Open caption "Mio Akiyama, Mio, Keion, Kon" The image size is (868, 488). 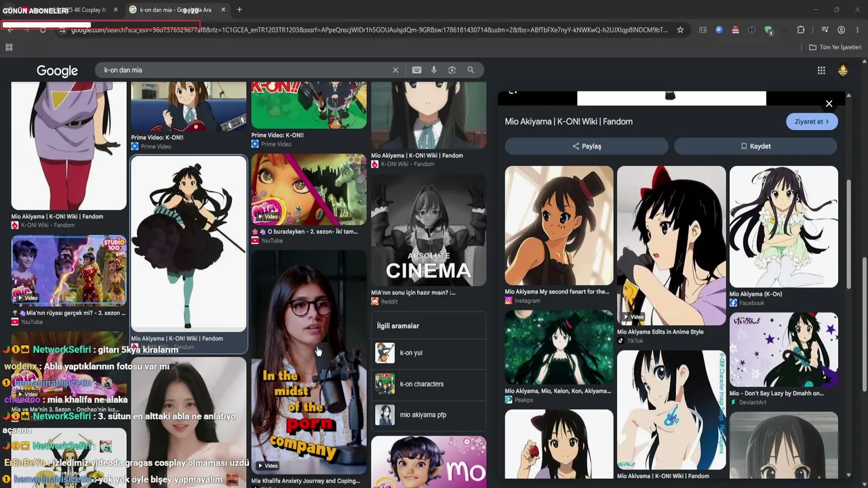coord(557,391)
